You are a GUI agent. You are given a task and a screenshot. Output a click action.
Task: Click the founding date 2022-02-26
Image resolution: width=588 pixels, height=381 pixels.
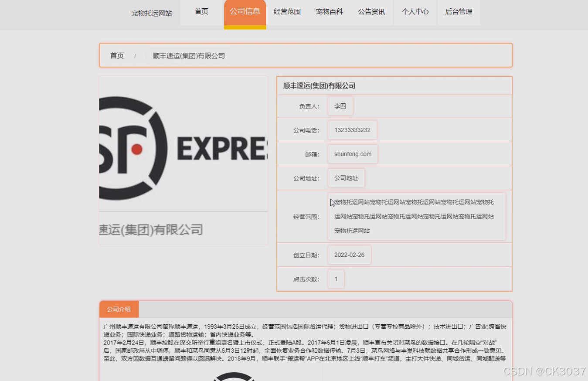(349, 255)
